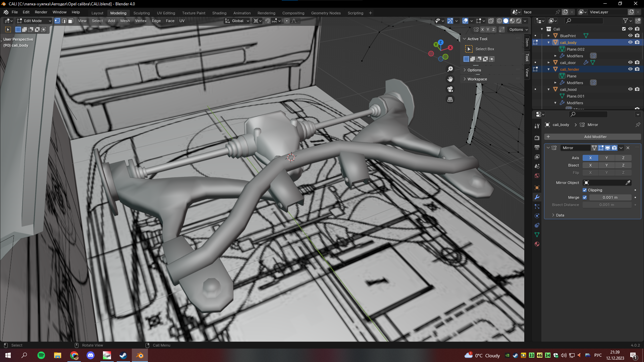This screenshot has width=644, height=362.
Task: Enable vertex select mode
Action: [x=57, y=21]
